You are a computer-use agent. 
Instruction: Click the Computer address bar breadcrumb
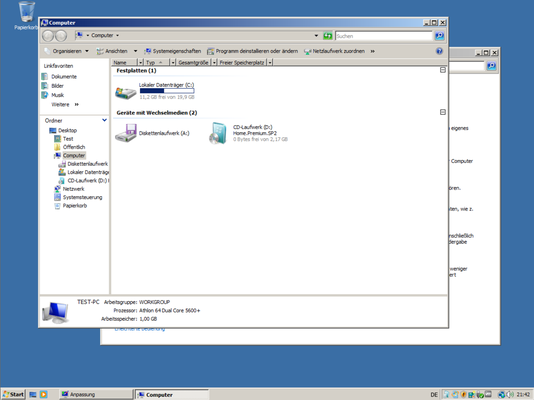pyautogui.click(x=102, y=35)
